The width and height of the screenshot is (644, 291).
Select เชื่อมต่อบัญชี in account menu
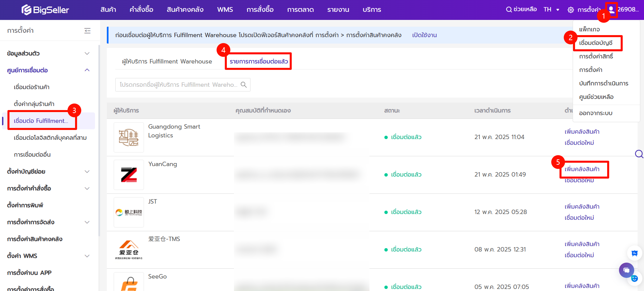pos(596,43)
